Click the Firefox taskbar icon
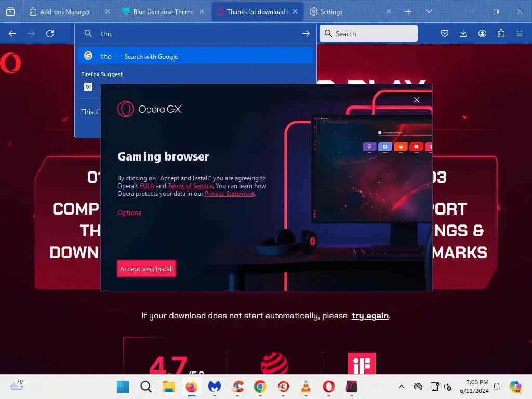 click(191, 387)
